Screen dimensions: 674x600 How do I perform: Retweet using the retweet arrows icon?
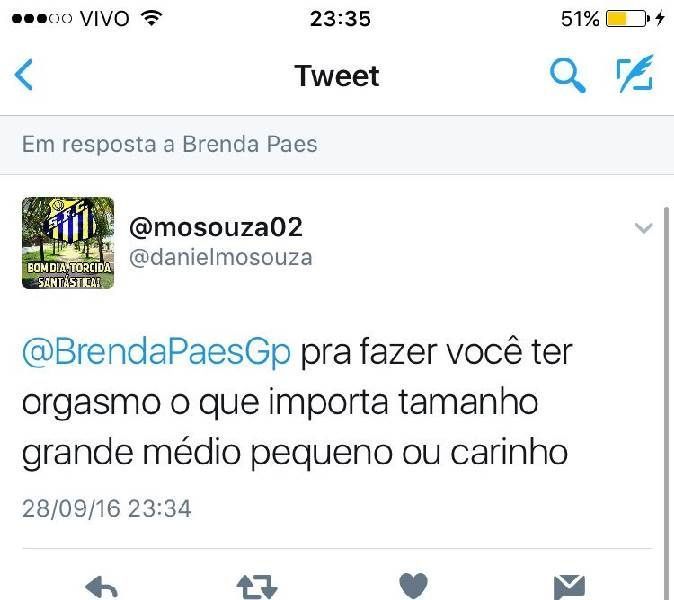click(x=257, y=587)
